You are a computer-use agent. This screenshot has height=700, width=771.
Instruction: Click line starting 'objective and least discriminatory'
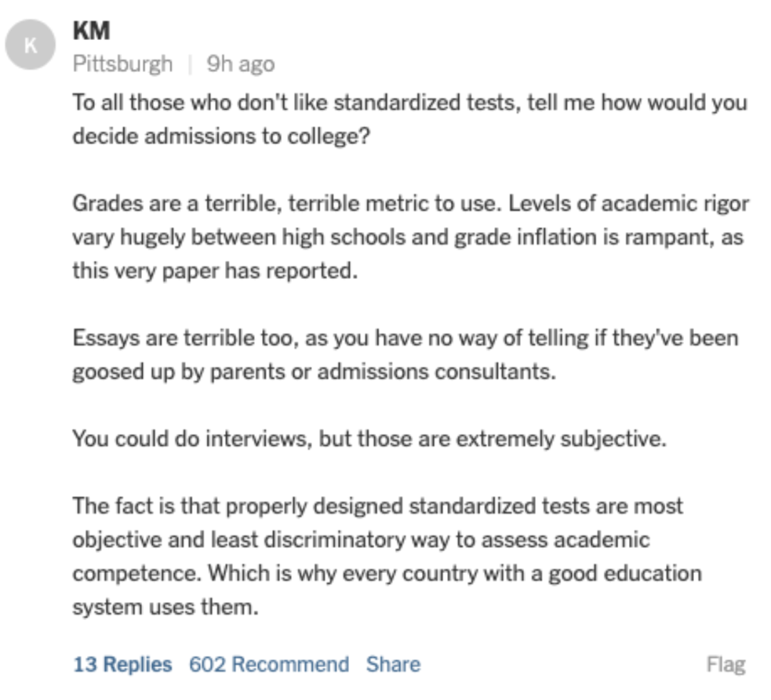tap(361, 539)
